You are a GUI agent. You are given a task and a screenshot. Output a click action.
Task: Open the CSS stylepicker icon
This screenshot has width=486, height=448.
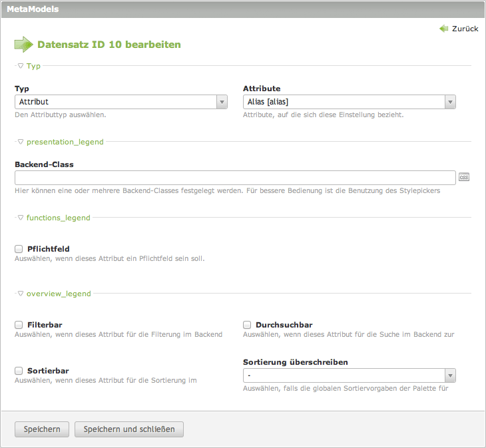464,177
